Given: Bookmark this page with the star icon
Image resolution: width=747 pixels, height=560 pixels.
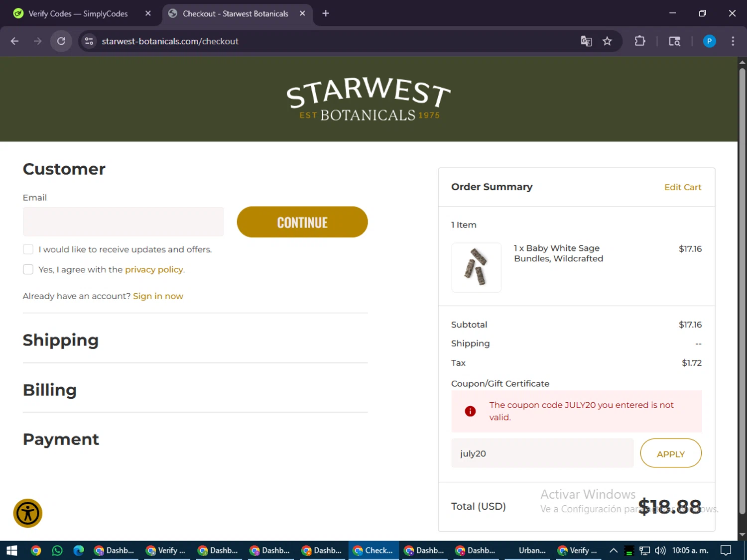Looking at the screenshot, I should coord(607,41).
